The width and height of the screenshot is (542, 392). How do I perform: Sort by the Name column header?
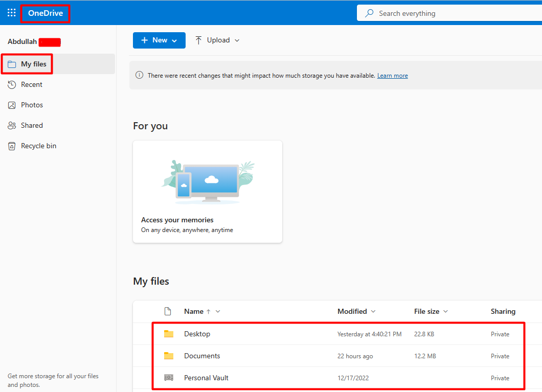194,312
